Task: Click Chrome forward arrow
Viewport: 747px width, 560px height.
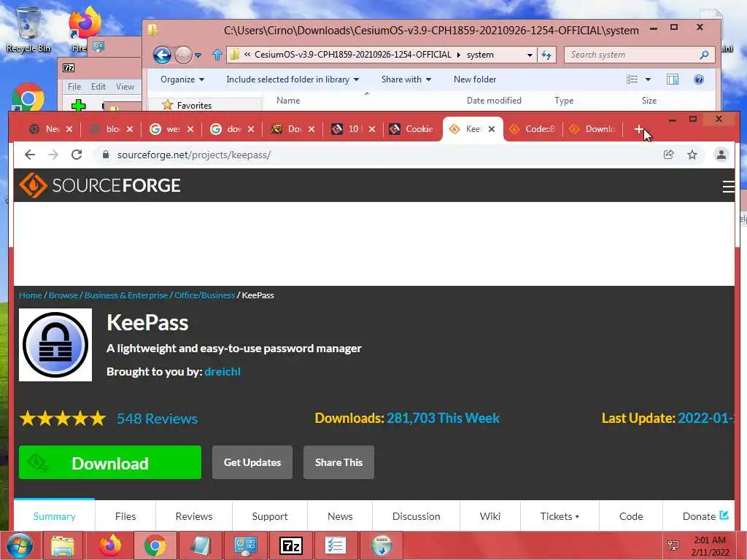Action: [x=53, y=155]
